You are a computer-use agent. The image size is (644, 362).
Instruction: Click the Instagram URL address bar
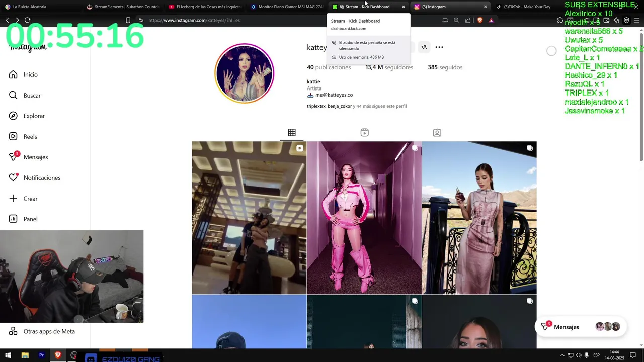point(287,20)
